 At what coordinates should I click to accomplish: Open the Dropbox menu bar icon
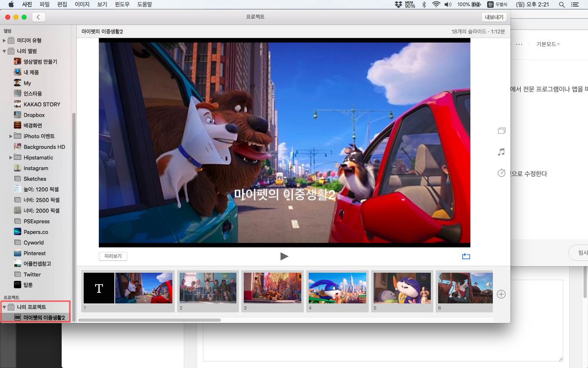click(x=398, y=4)
